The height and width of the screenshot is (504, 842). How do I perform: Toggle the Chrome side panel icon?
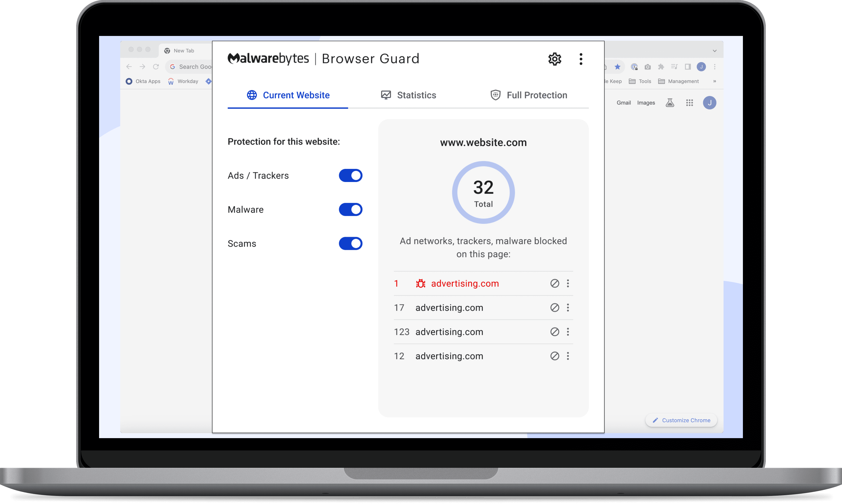pos(688,67)
